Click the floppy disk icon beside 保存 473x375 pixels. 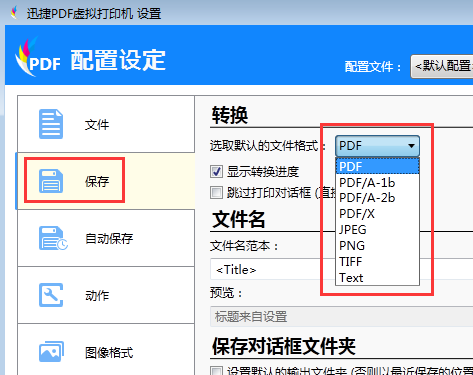(51, 181)
